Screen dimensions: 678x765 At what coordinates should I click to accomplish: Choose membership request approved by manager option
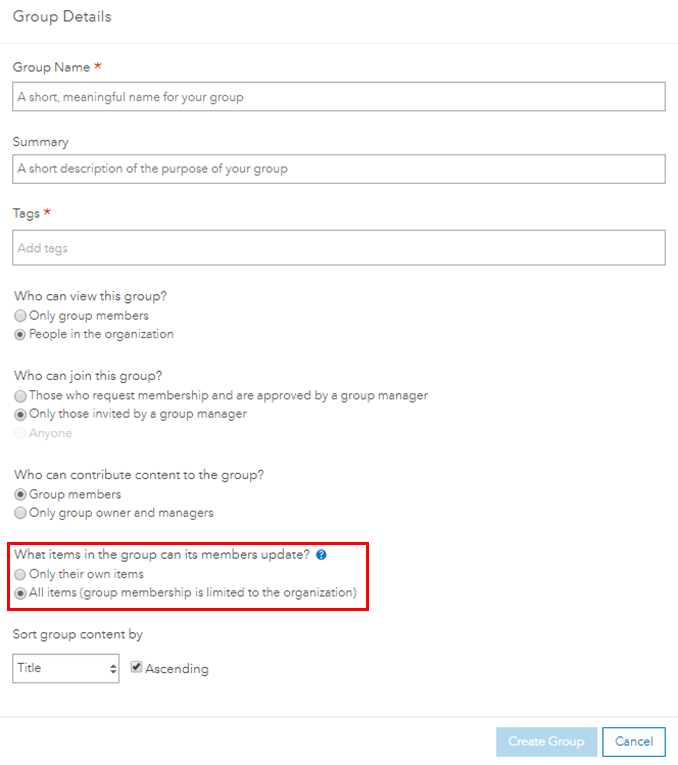(x=20, y=395)
